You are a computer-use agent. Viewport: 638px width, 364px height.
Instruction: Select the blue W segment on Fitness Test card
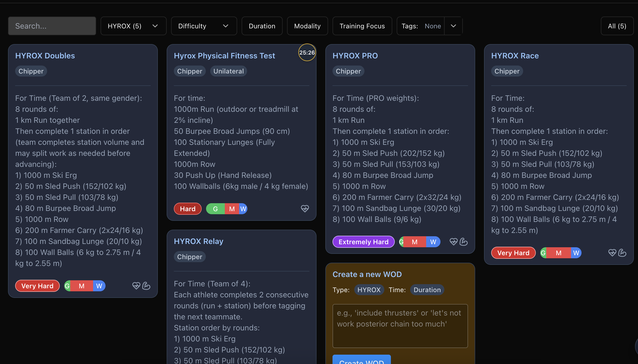(x=243, y=209)
